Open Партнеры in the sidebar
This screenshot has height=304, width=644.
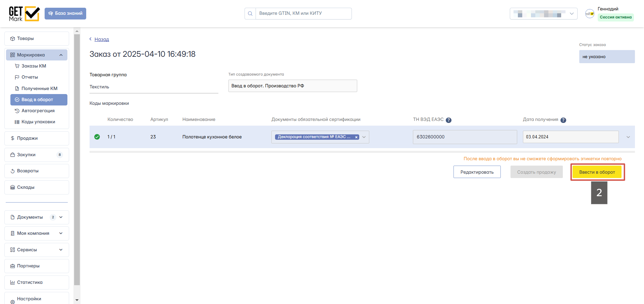(x=37, y=266)
